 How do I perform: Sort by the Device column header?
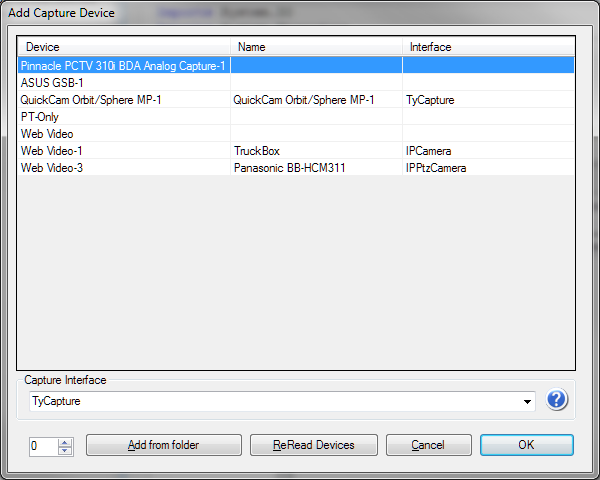[124, 47]
